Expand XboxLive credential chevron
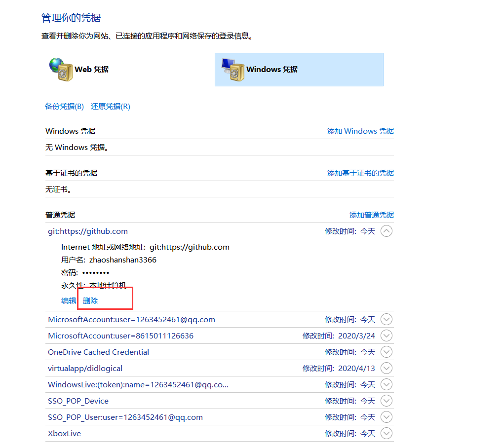Viewport: 502px width, 448px height. click(x=386, y=434)
